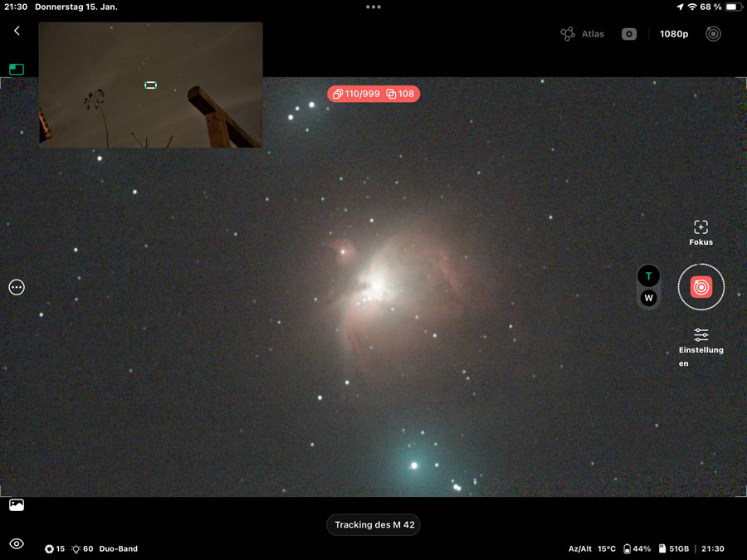The width and height of the screenshot is (747, 560).
Task: Go back using the top-left arrow
Action: [x=17, y=32]
